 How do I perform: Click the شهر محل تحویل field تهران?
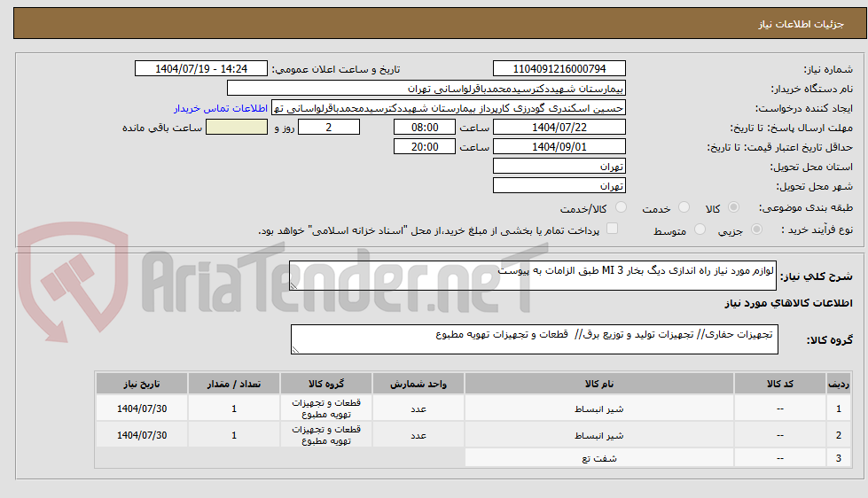[x=559, y=185]
